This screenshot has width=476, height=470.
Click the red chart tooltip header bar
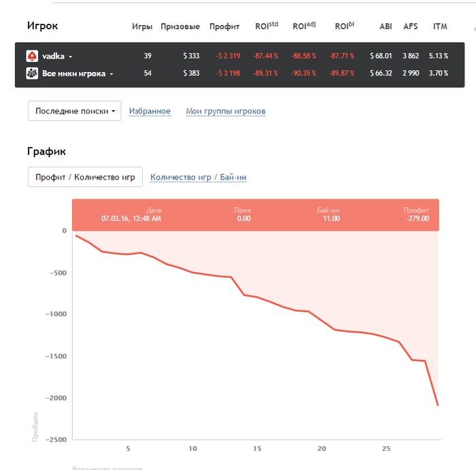click(255, 214)
